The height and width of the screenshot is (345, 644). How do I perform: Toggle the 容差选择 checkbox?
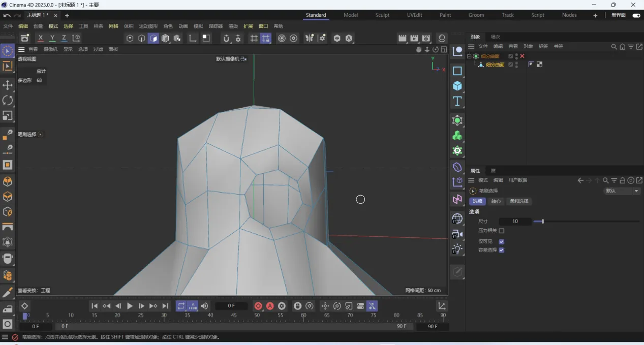pyautogui.click(x=501, y=250)
